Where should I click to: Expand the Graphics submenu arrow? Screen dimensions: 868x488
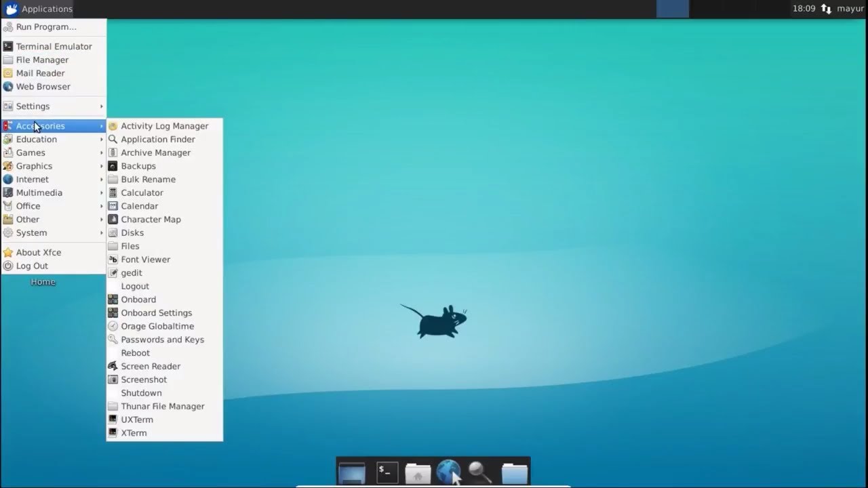102,166
